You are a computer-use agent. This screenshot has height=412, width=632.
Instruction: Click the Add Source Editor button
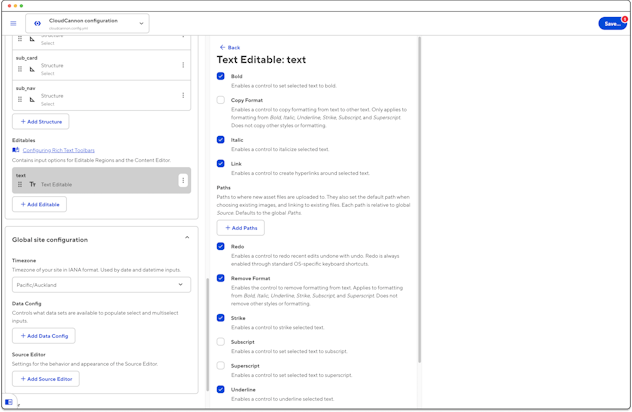pos(46,379)
